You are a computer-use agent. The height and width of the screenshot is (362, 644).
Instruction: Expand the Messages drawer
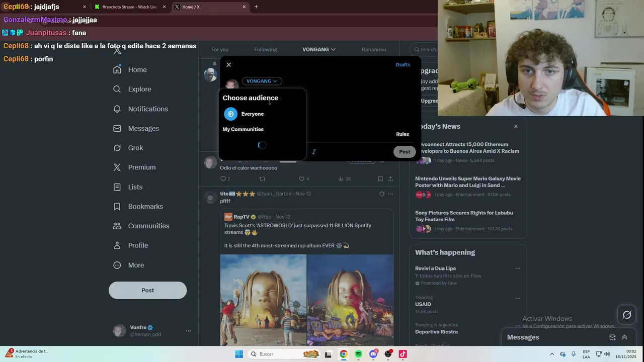coord(624,337)
